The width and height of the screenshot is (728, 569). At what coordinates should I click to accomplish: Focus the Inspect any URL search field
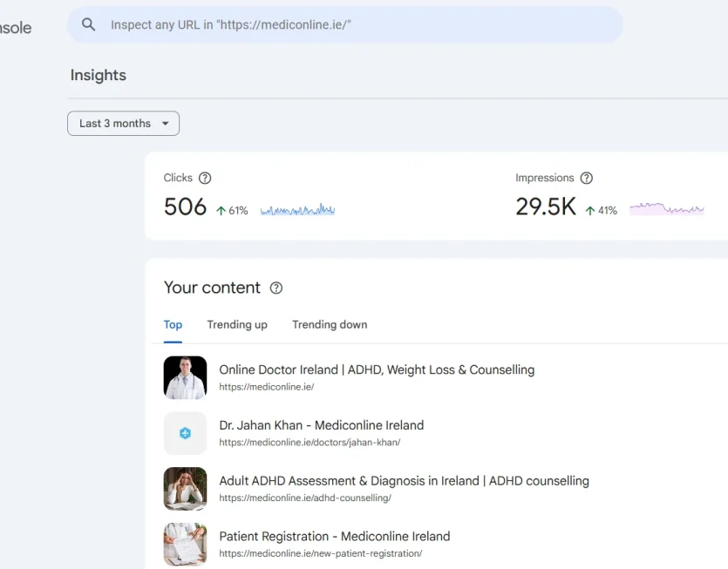click(x=344, y=24)
